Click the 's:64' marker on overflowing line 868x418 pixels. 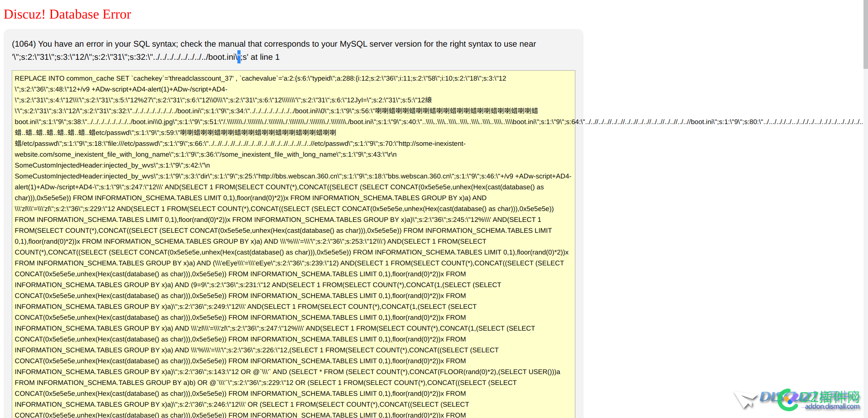click(x=573, y=122)
